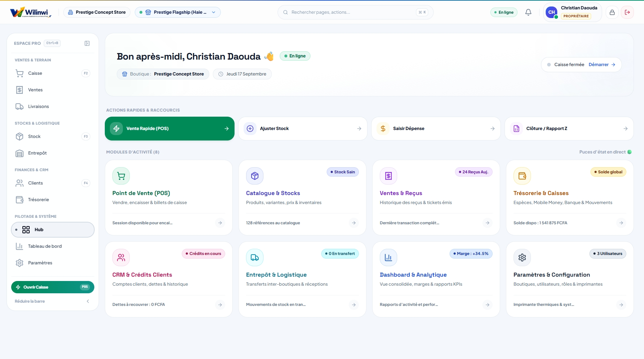Click the Ventes & Reçus receipt icon

(x=388, y=176)
